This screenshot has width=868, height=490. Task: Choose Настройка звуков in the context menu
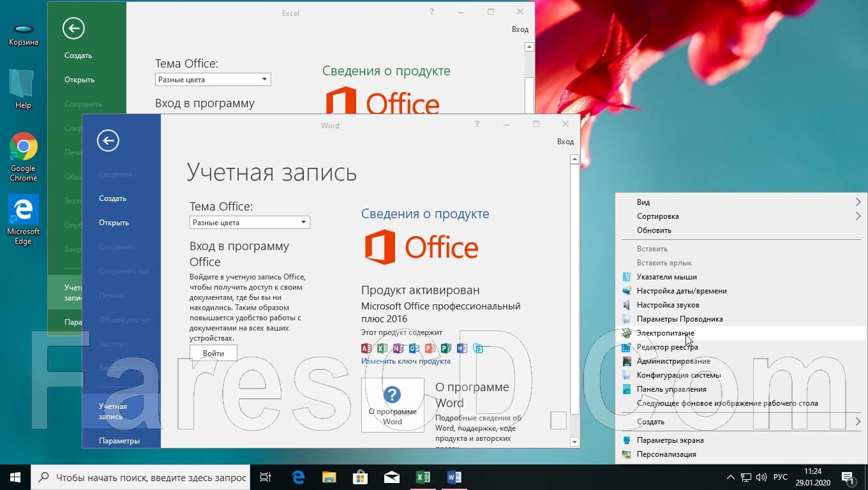pyautogui.click(x=741, y=305)
